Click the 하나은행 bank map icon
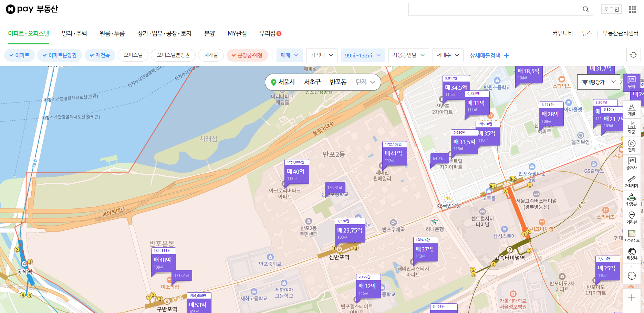Screen dimensions: 644x313 (435, 222)
